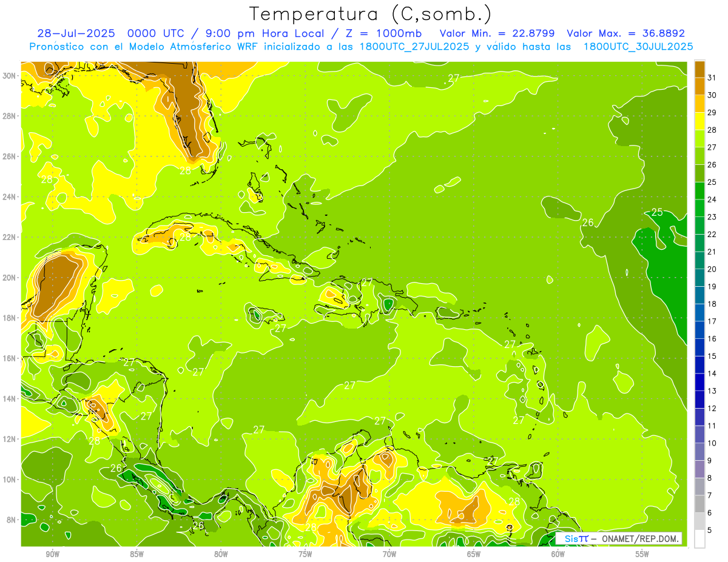Click the SisTT ONAMET/REP.DOM. logo box
Image resolution: width=728 pixels, height=562 pixels.
click(618, 538)
